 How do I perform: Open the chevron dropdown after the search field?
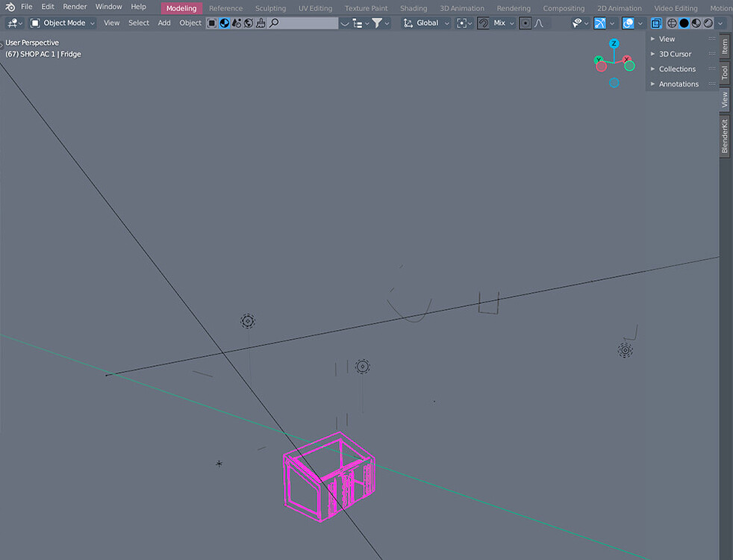(345, 23)
